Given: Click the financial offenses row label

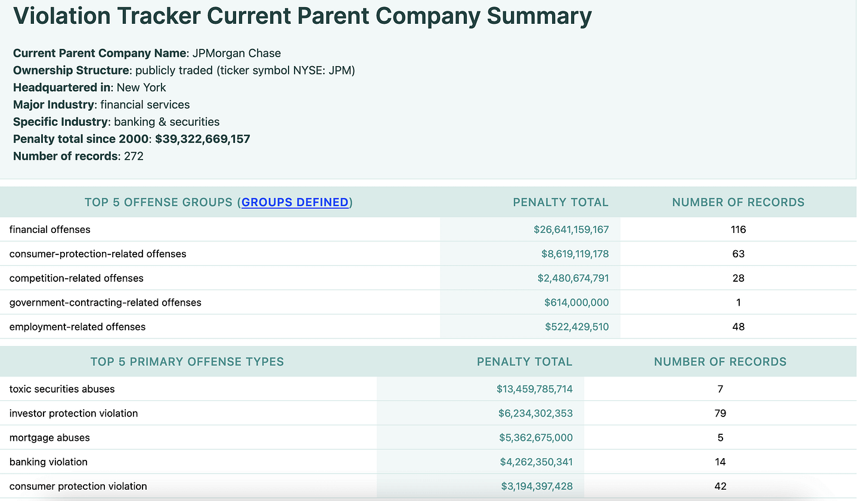Looking at the screenshot, I should (x=50, y=229).
